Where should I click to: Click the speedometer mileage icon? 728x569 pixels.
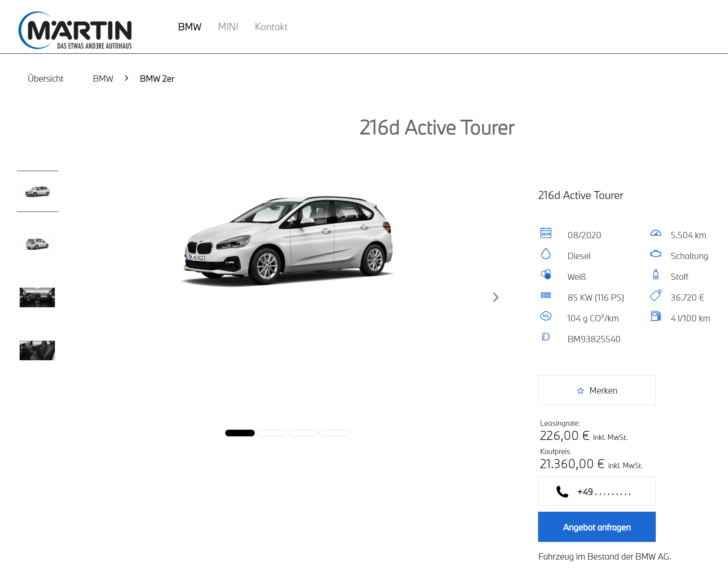[656, 233]
